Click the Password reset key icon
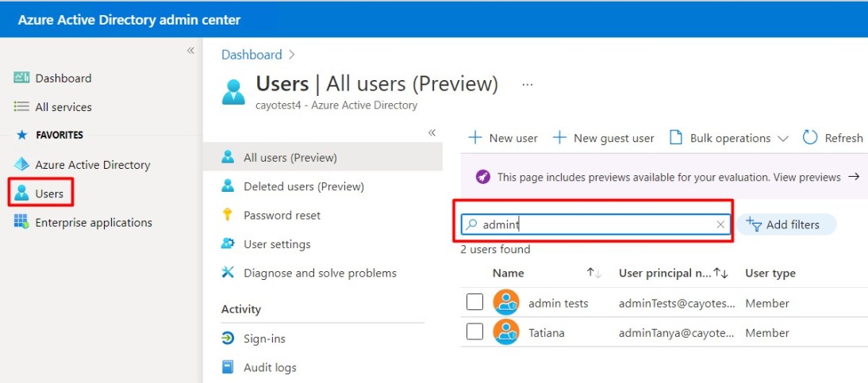 coord(227,215)
